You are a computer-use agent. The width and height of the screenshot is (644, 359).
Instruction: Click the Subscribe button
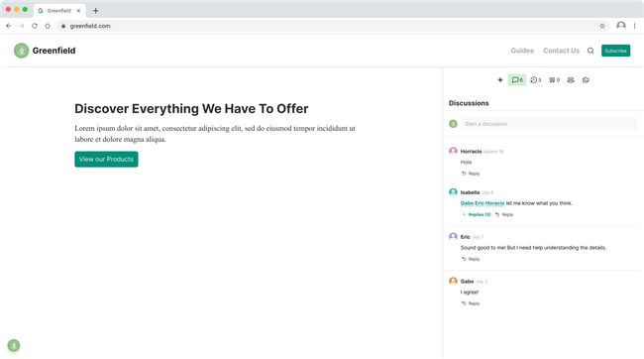[615, 51]
